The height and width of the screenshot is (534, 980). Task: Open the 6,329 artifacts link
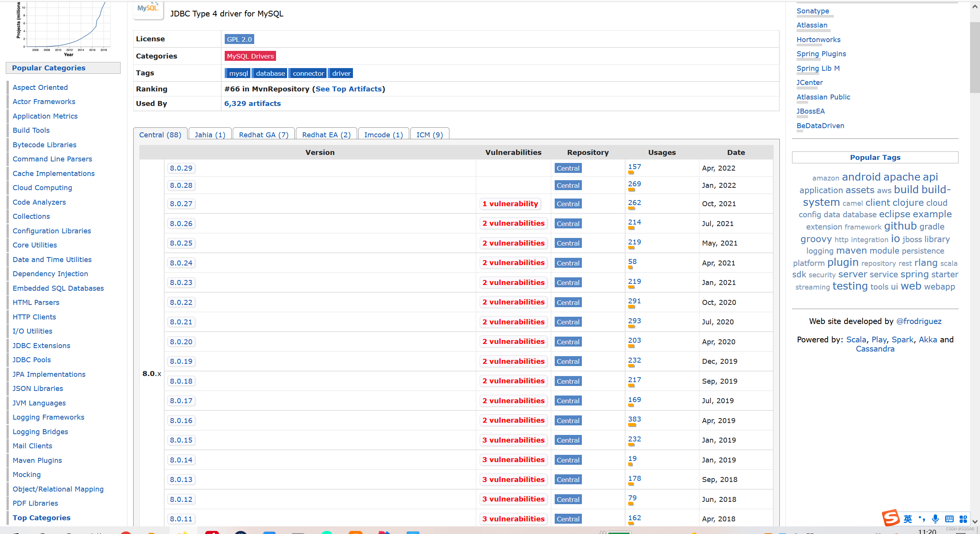click(252, 104)
